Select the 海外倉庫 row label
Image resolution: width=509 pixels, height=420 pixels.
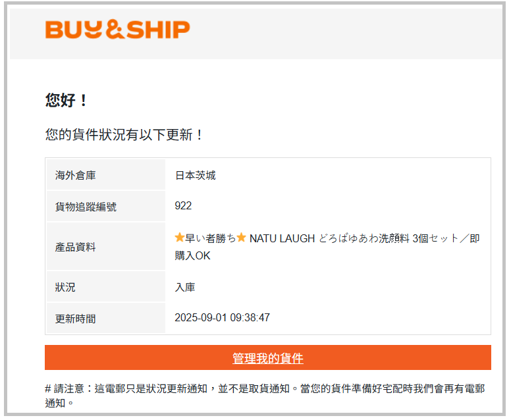pos(76,176)
